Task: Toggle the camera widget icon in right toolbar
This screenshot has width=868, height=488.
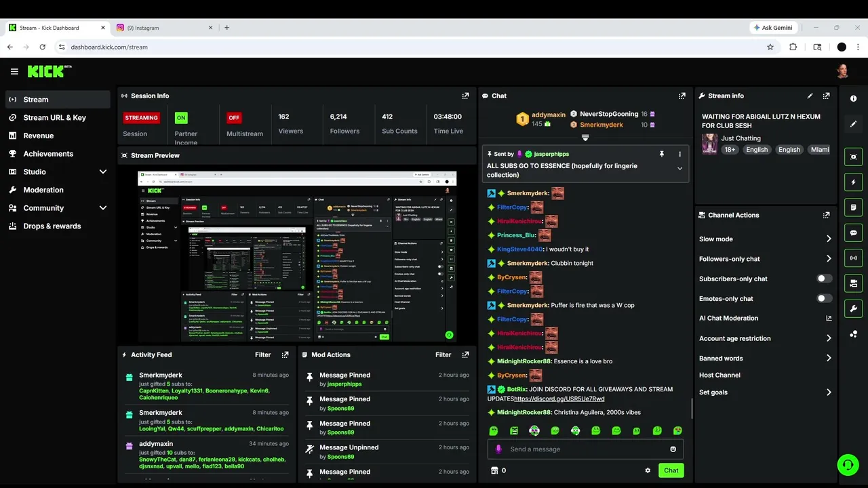Action: point(853,283)
